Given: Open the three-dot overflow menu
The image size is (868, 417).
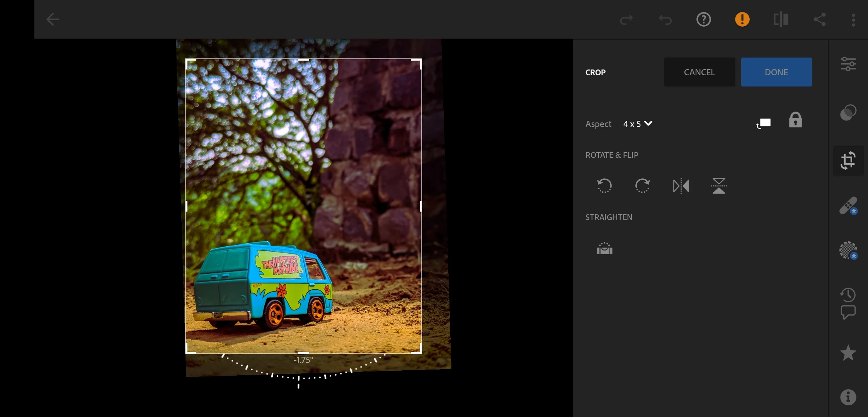Looking at the screenshot, I should (x=853, y=20).
